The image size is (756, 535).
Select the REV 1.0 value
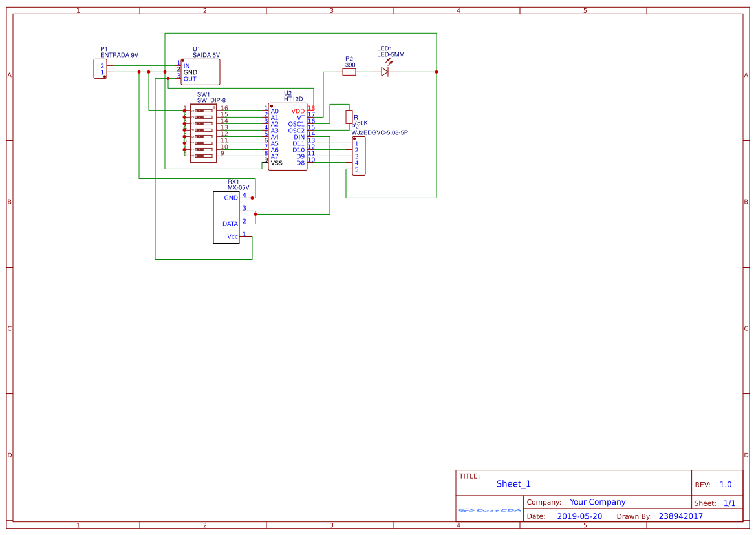coord(726,485)
